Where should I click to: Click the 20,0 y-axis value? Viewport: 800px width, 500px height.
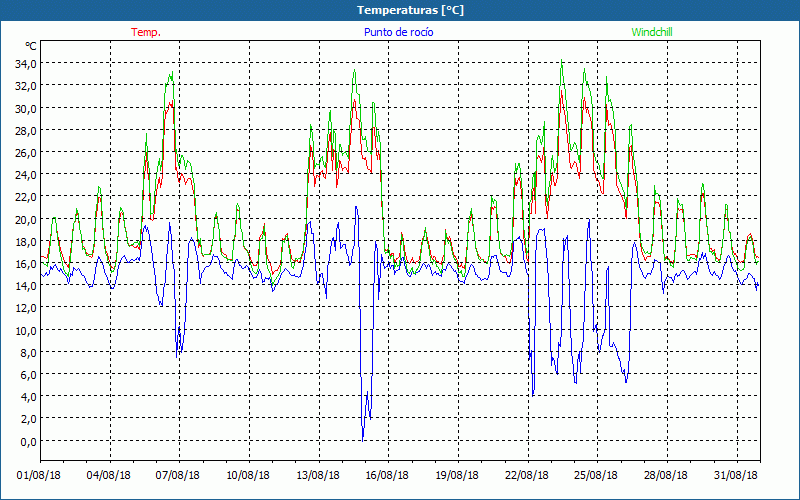[28, 219]
